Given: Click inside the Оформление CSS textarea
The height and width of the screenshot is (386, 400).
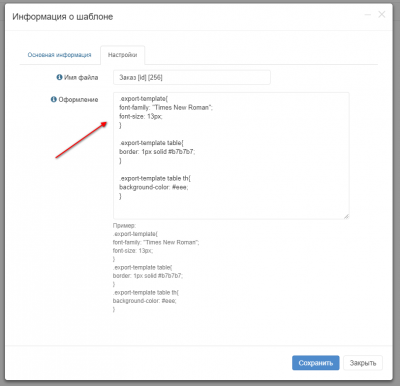Looking at the screenshot, I should (231, 156).
